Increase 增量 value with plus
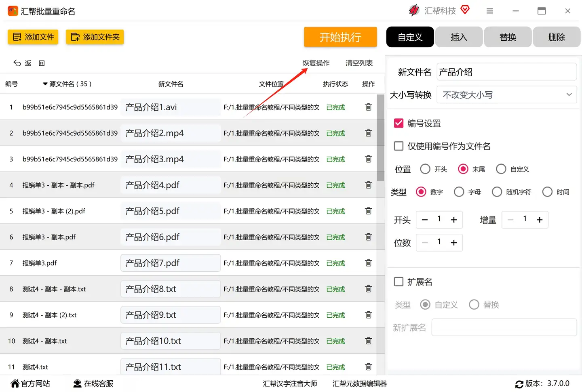This screenshot has height=392, width=582. coord(540,220)
